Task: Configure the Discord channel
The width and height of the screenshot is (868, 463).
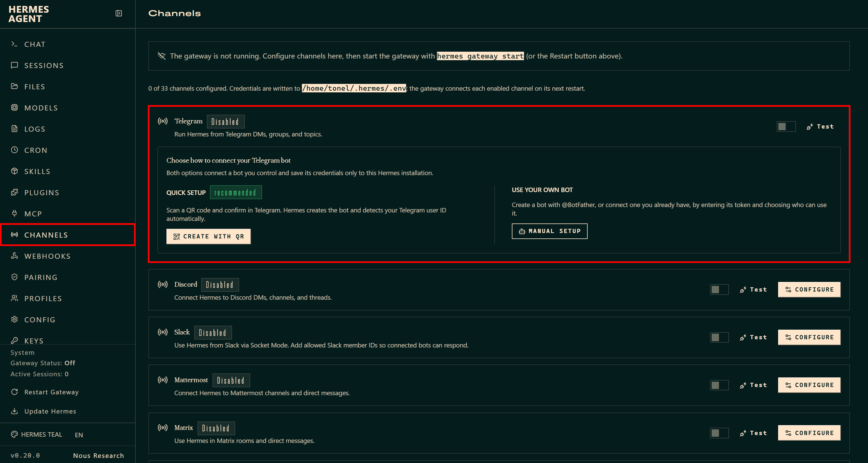Action: tap(809, 290)
